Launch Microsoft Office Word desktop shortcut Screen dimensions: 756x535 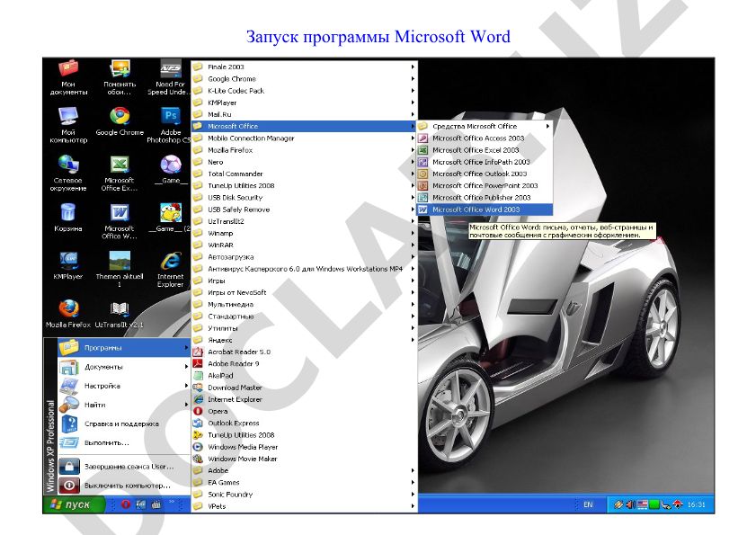coord(120,222)
